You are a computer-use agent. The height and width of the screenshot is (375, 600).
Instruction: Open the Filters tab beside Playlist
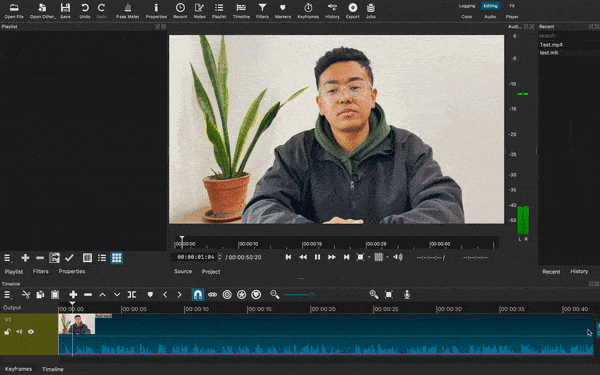coord(41,271)
